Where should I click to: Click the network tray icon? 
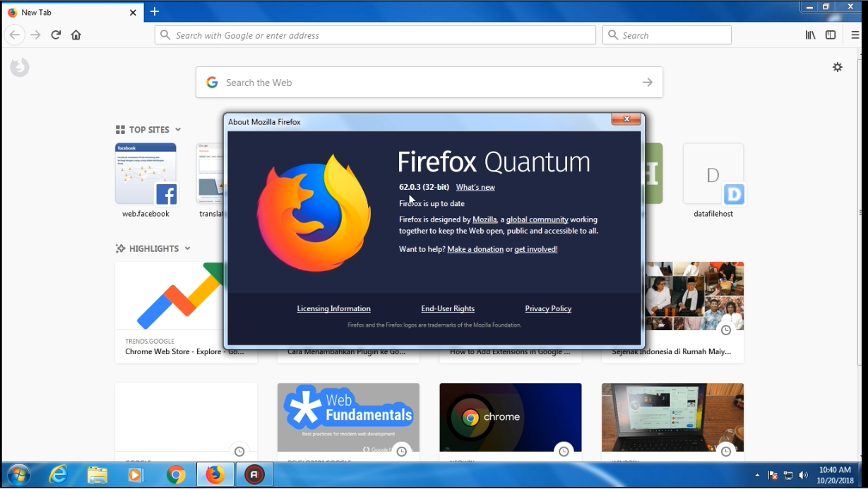[788, 476]
